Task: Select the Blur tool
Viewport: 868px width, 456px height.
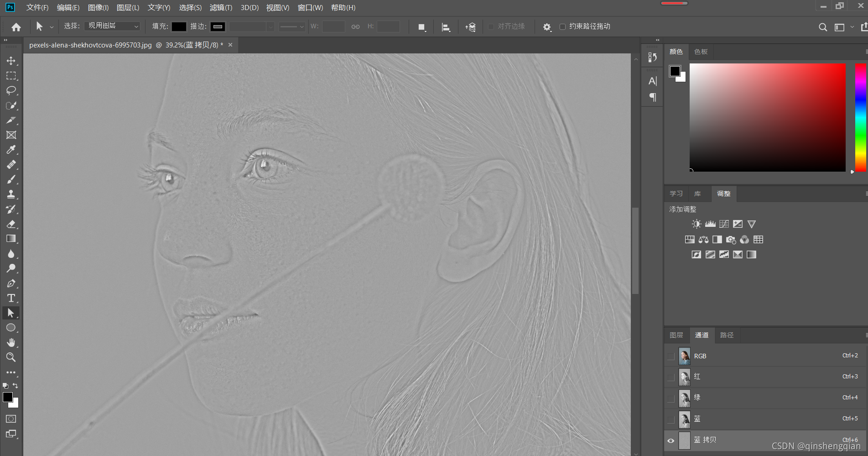Action: (11, 254)
